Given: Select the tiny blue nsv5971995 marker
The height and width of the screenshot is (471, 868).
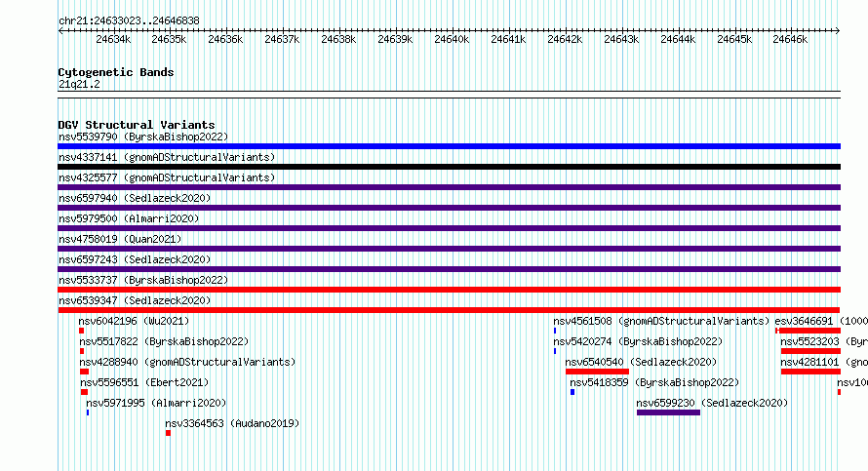Looking at the screenshot, I should [88, 412].
